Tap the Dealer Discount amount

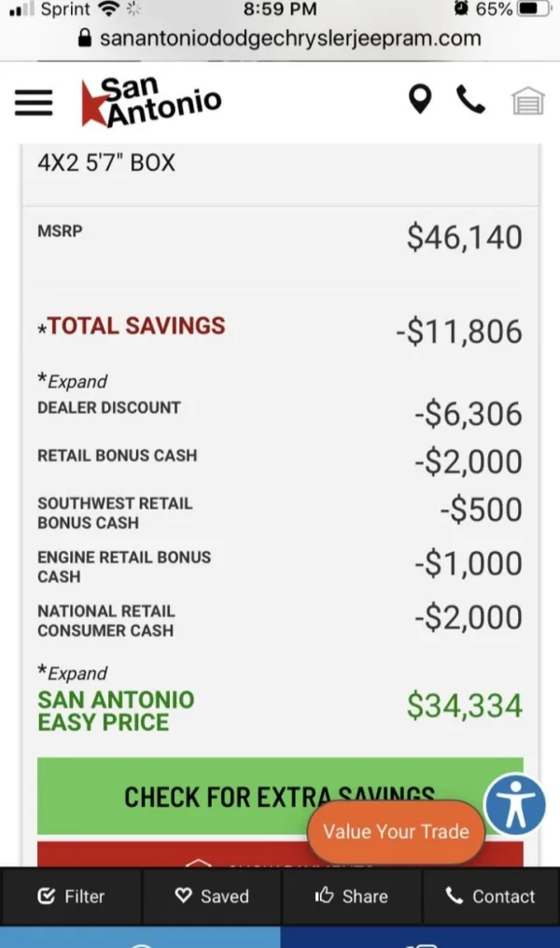pos(468,414)
